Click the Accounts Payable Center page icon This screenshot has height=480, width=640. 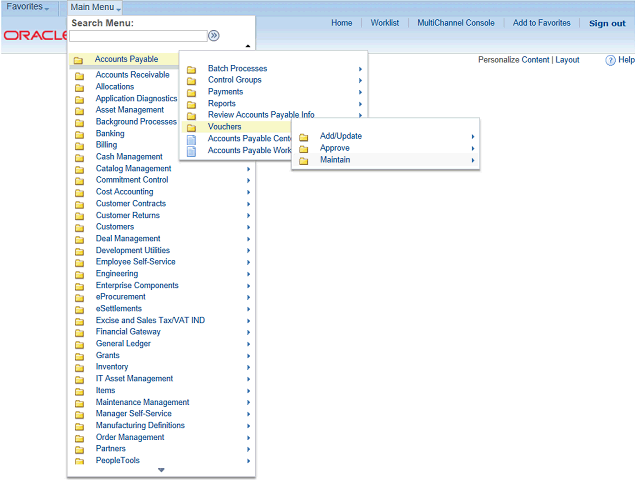[191, 140]
